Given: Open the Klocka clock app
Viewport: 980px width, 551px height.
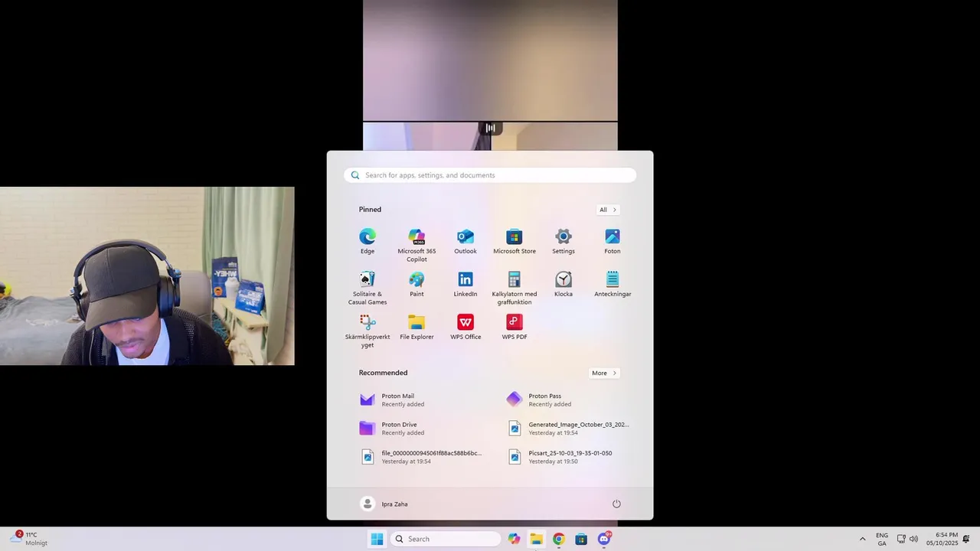Looking at the screenshot, I should click(563, 284).
